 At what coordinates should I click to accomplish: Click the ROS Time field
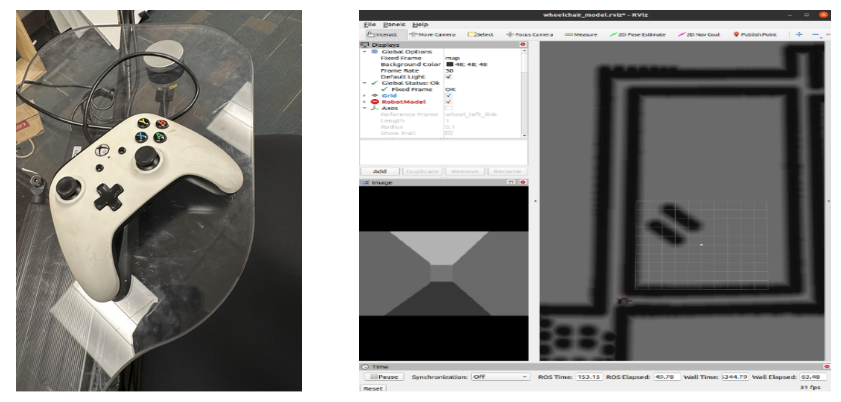589,377
